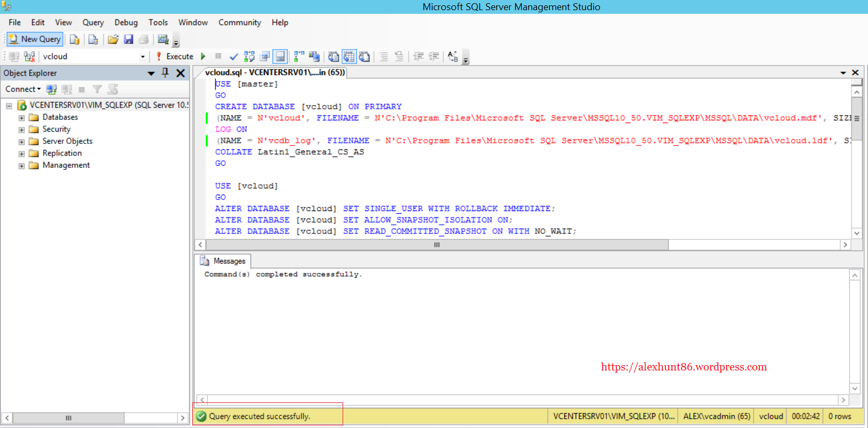Click the Change Connection icon beside database box
Screen dimensions: 868x428
pyautogui.click(x=29, y=56)
